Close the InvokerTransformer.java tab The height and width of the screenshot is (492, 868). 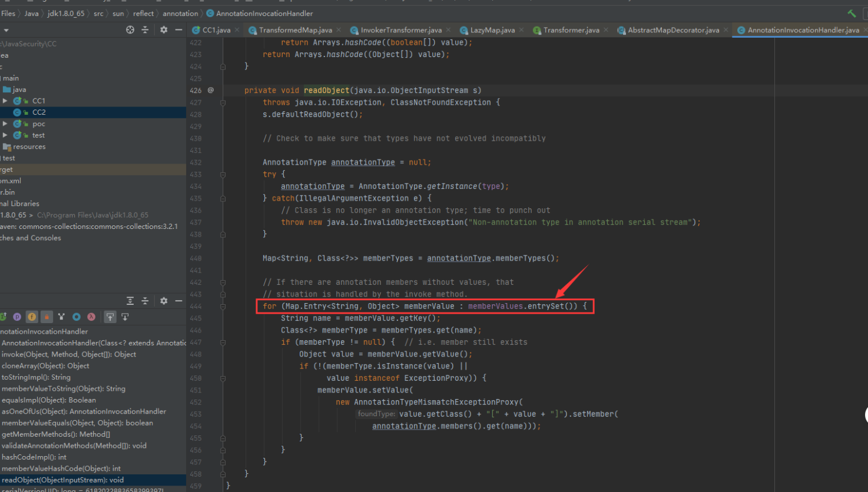click(x=448, y=30)
